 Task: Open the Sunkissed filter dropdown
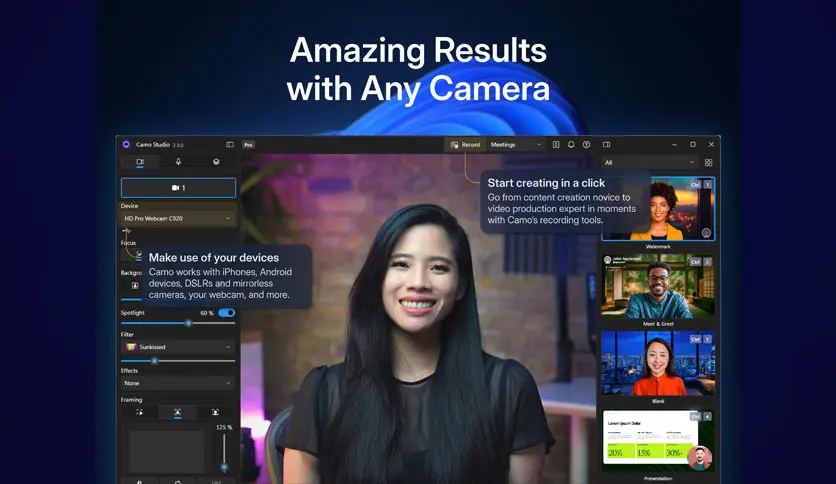point(178,347)
